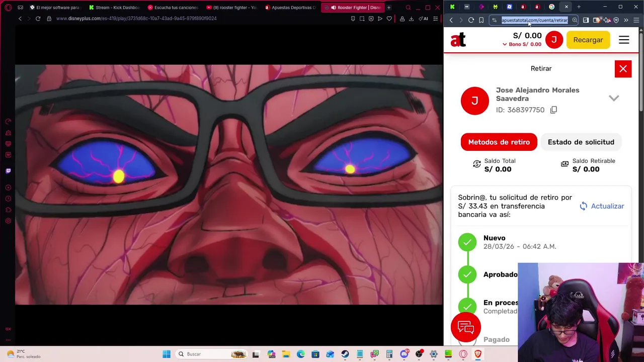Go back in Opera window
644x362 pixels.
pyautogui.click(x=20, y=19)
